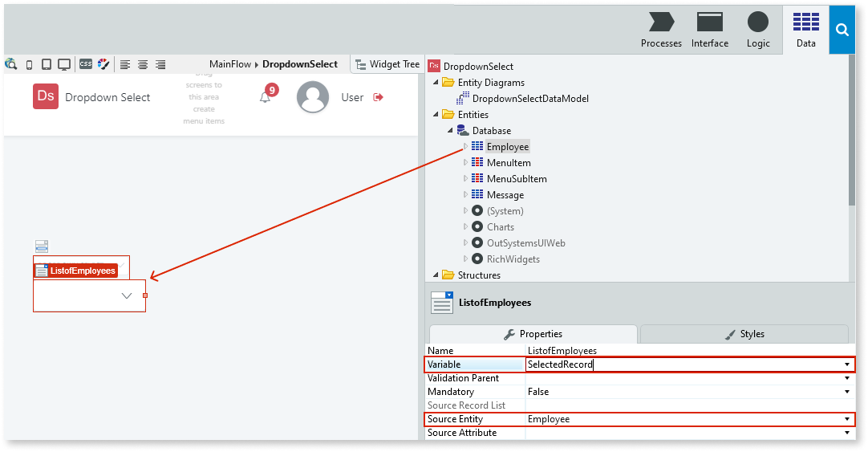The width and height of the screenshot is (868, 452).
Task: Expand the Employee entity node
Action: pyautogui.click(x=465, y=147)
